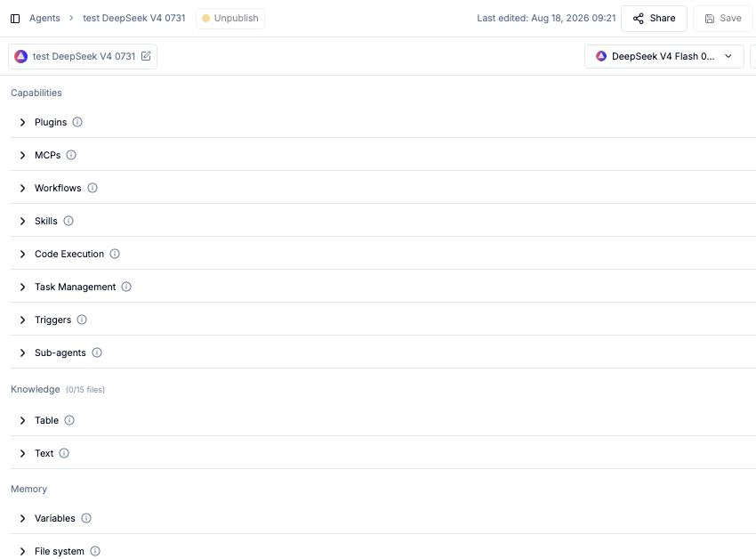Click the info icon next to Text
Image resolution: width=756 pixels, height=559 pixels.
64,453
